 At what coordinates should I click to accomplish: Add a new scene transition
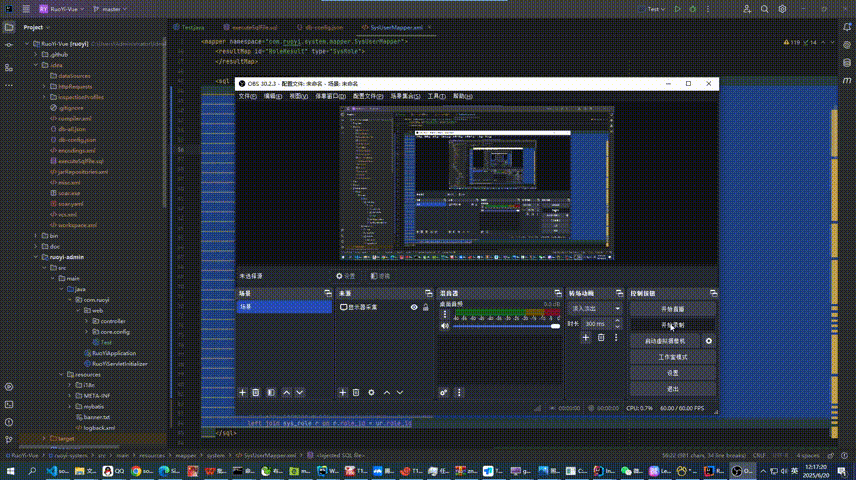pyautogui.click(x=586, y=338)
